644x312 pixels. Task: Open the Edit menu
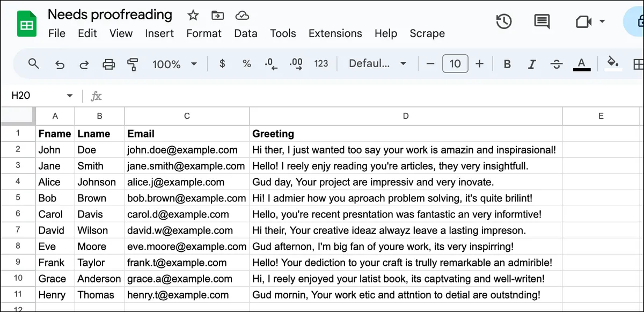87,33
